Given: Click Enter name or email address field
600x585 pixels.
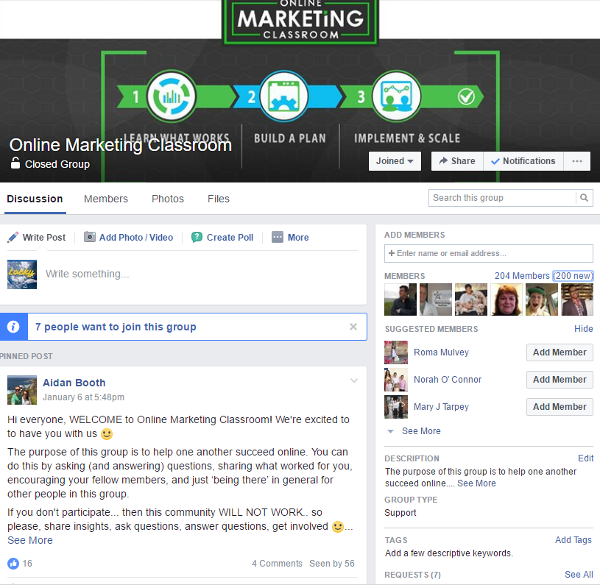Looking at the screenshot, I should coord(489,253).
